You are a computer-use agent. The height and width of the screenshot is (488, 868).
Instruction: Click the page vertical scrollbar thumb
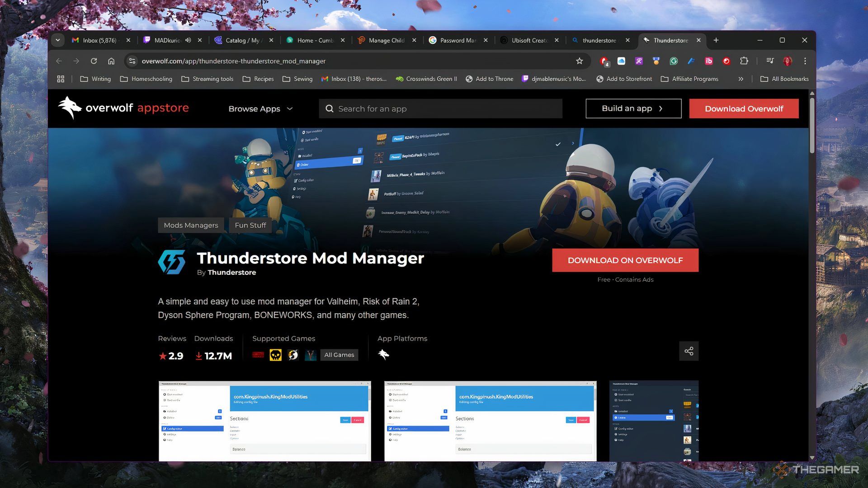(x=812, y=124)
